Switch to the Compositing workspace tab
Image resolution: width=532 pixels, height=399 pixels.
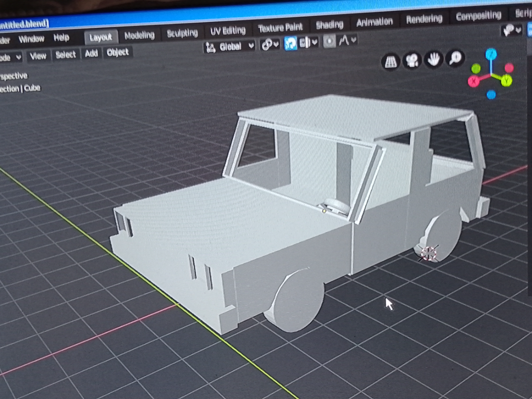pyautogui.click(x=478, y=16)
